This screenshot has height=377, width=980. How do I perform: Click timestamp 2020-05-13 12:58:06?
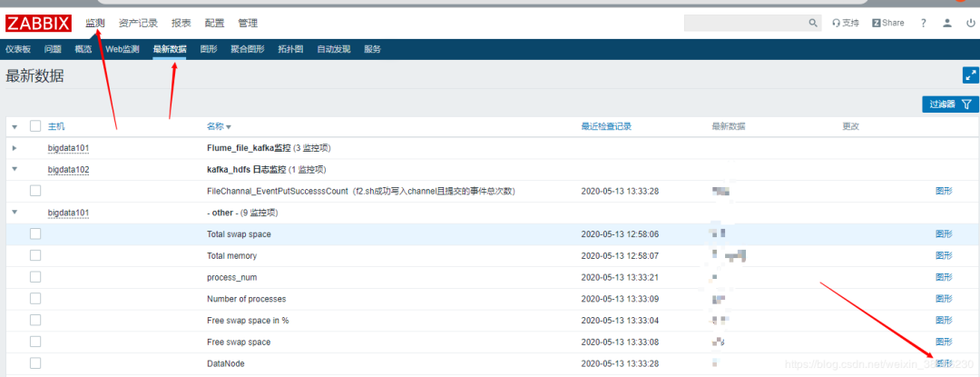(620, 233)
